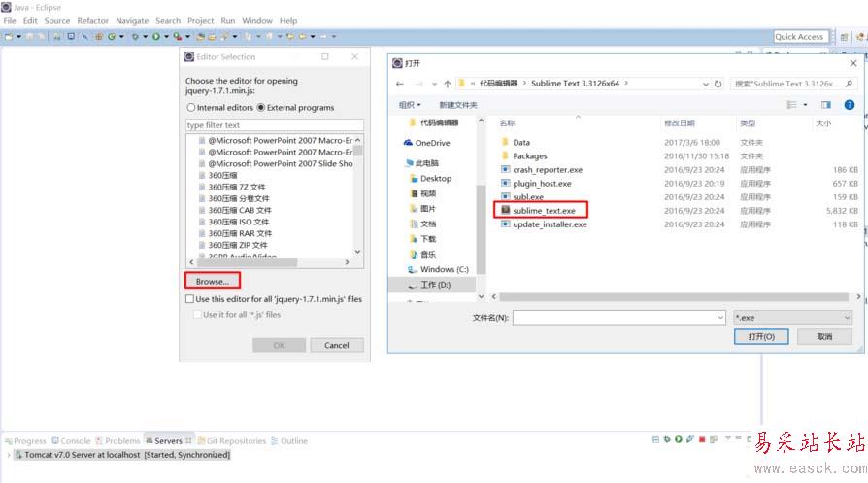Check 'Use this editor for all jquery-1.7.1.min.js files'

point(190,299)
